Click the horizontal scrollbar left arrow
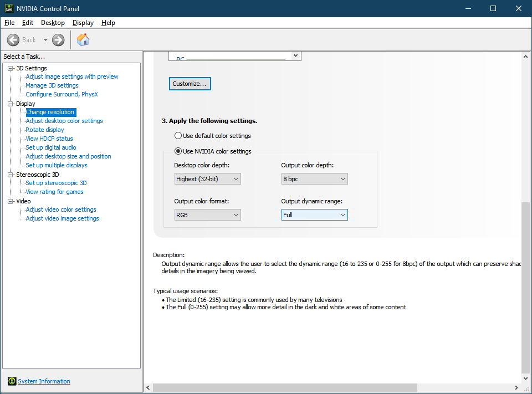 coord(148,387)
